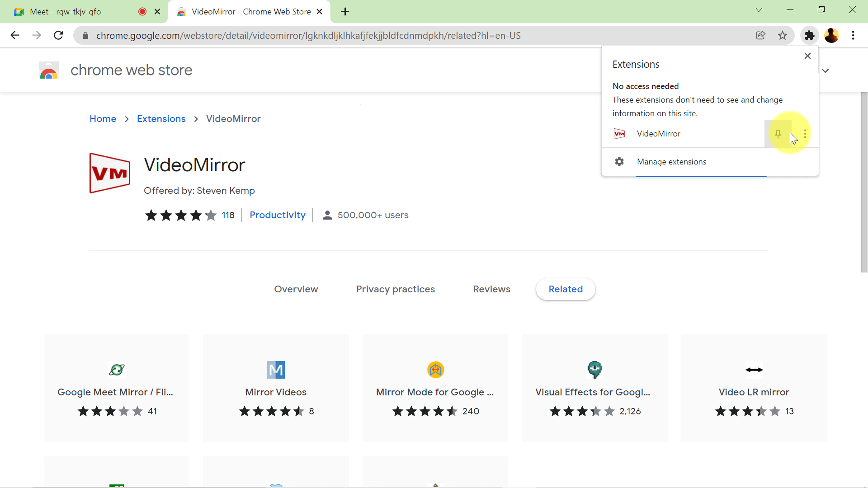The height and width of the screenshot is (488, 868).
Task: Switch to Privacy practices tab
Action: tap(396, 289)
